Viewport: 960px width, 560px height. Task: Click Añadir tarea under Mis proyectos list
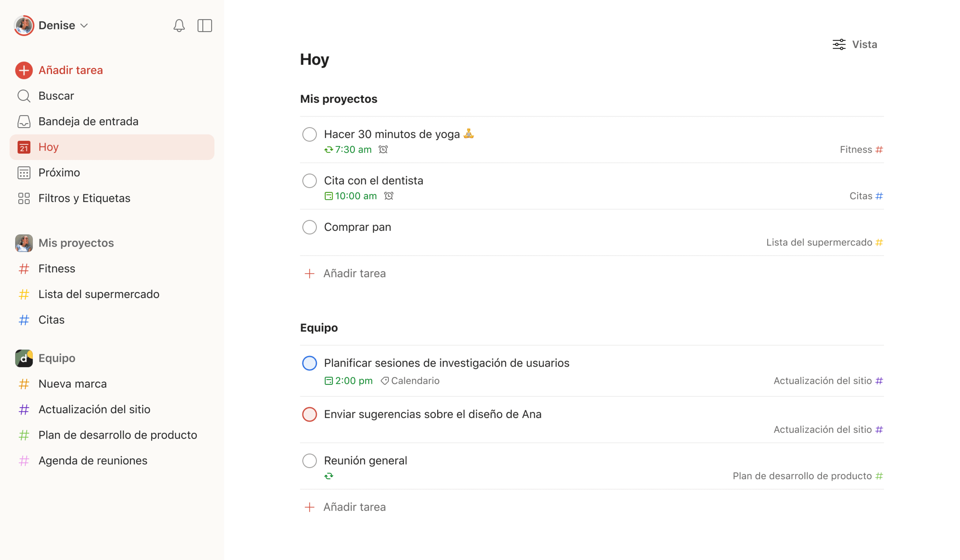pyautogui.click(x=354, y=274)
